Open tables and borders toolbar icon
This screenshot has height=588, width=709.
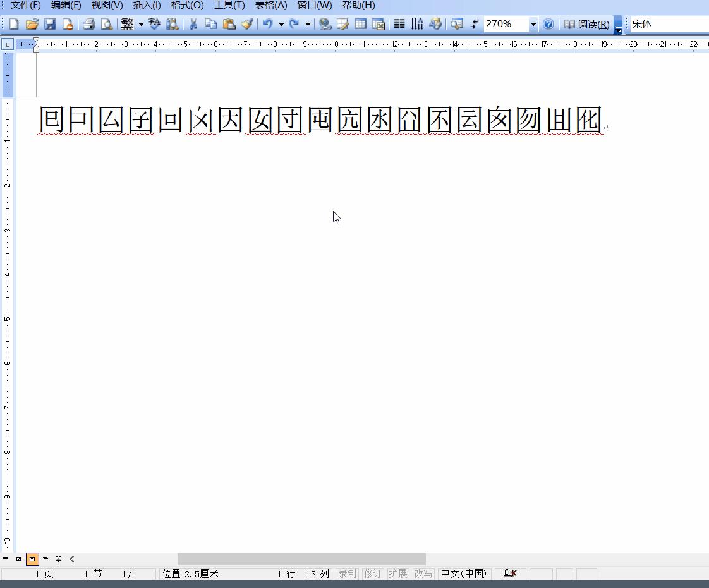coord(342,24)
